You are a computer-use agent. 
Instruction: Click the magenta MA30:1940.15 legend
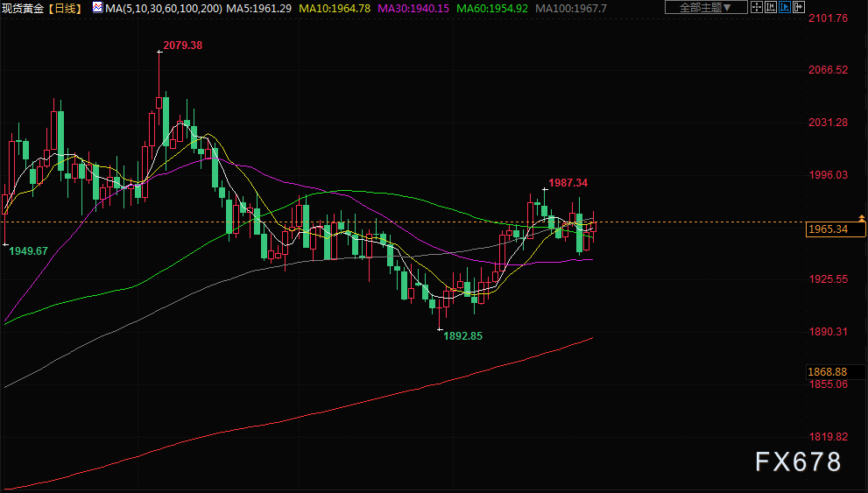click(x=414, y=8)
